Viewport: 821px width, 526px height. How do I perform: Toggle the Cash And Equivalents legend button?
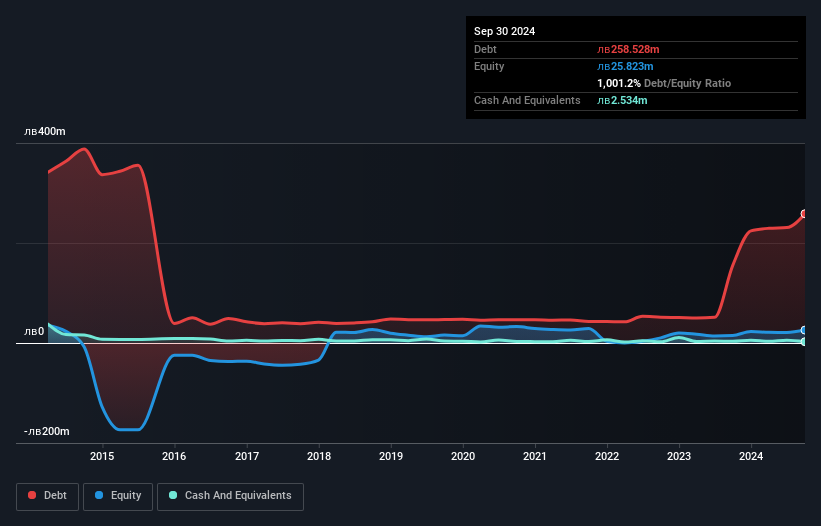point(230,496)
